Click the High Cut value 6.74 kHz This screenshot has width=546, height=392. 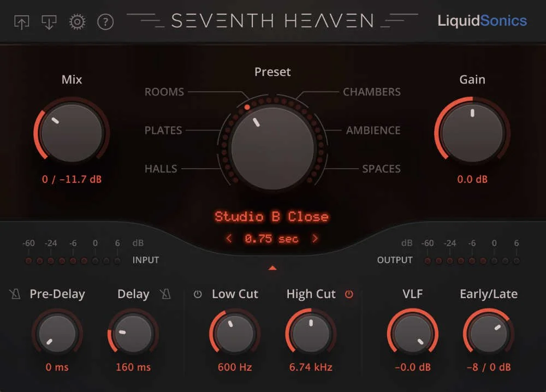[311, 367]
